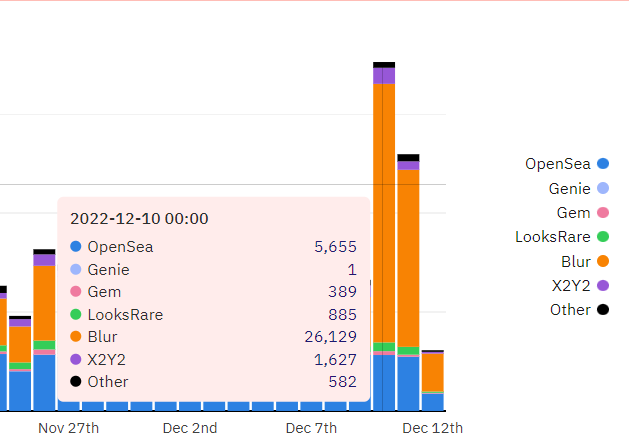Click the tallest bar's black Other cap
Image resolution: width=629 pixels, height=437 pixels.
coord(384,65)
